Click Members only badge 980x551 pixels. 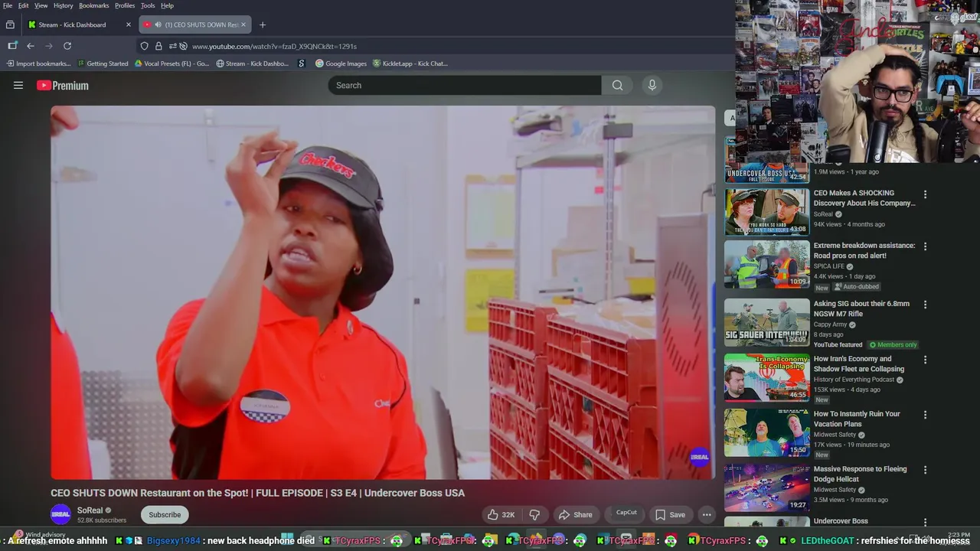[x=893, y=345]
